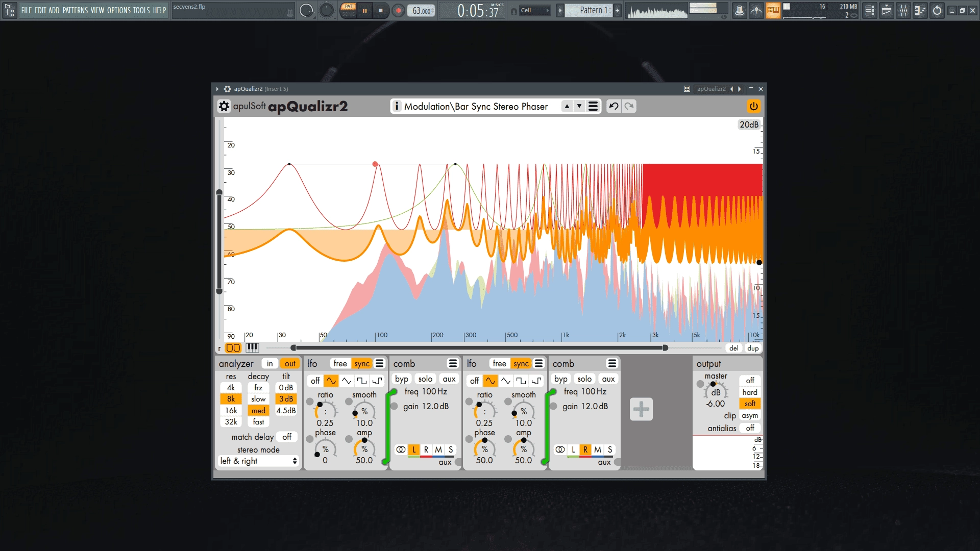Set analyzer tilt to 4.5dB
This screenshot has width=980, height=551.
pyautogui.click(x=286, y=410)
